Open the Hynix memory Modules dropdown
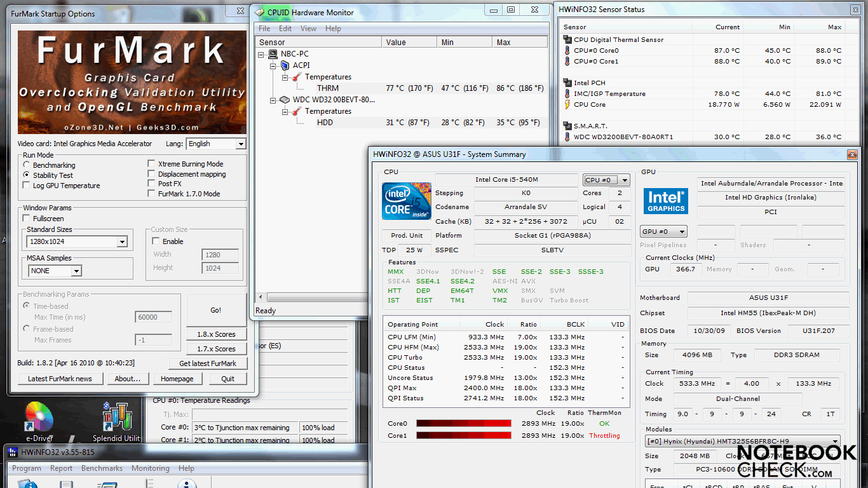This screenshot has height=488, width=868. pyautogui.click(x=743, y=441)
